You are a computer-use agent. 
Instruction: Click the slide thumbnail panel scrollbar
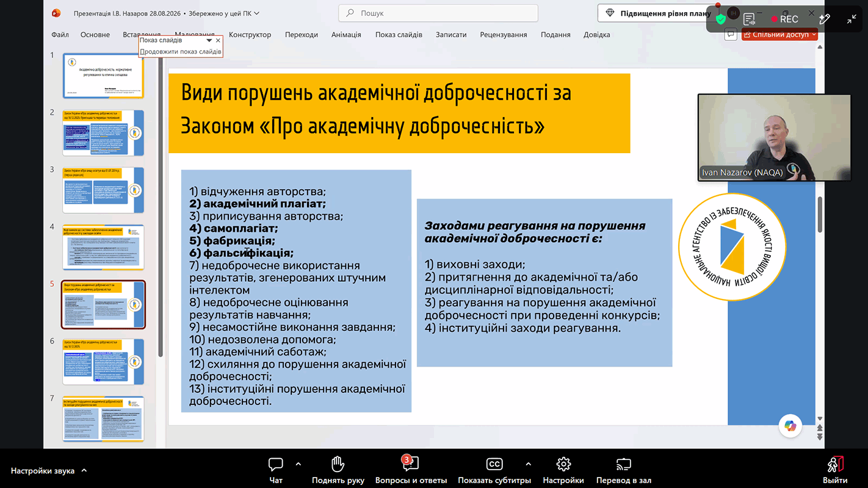tap(161, 207)
